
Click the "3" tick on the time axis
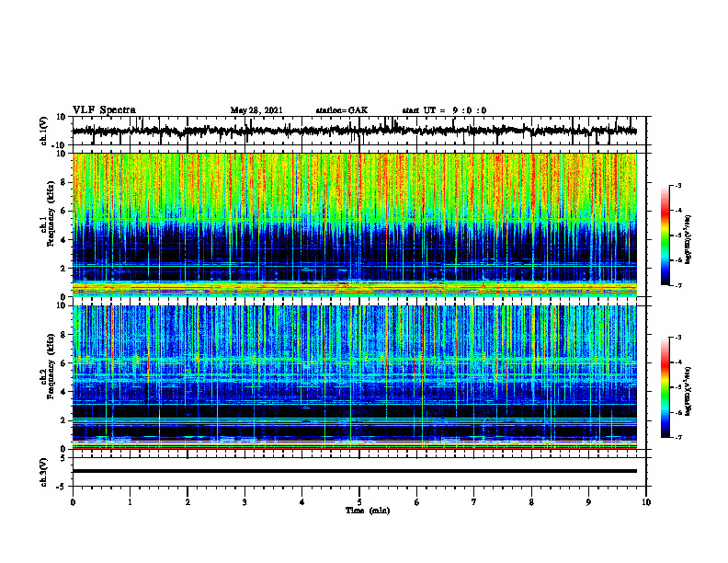(245, 502)
